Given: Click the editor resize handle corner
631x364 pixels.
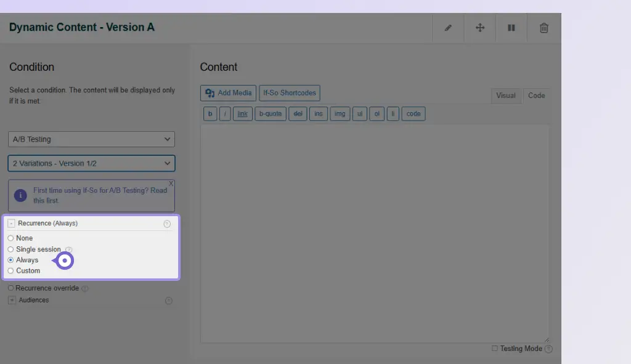Looking at the screenshot, I should pos(547,340).
